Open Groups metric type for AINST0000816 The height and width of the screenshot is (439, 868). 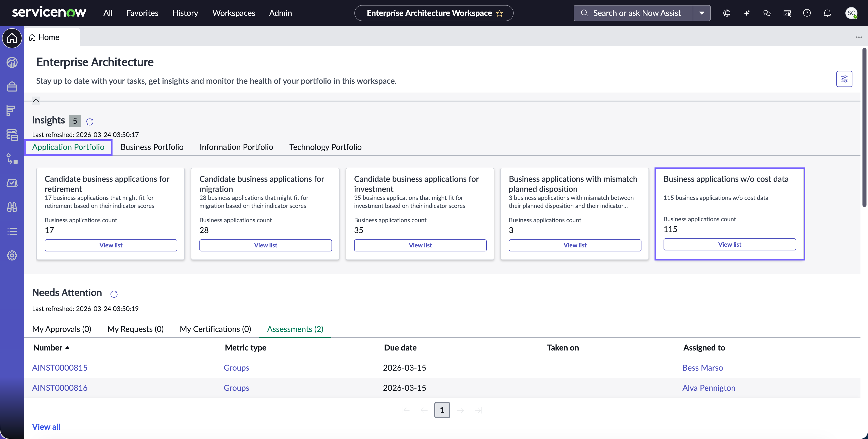pyautogui.click(x=236, y=388)
